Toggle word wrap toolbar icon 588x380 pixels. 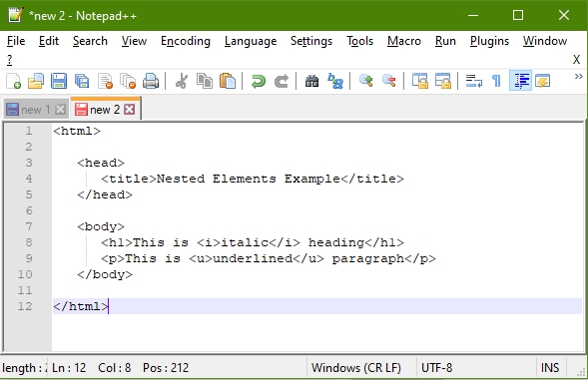[473, 81]
